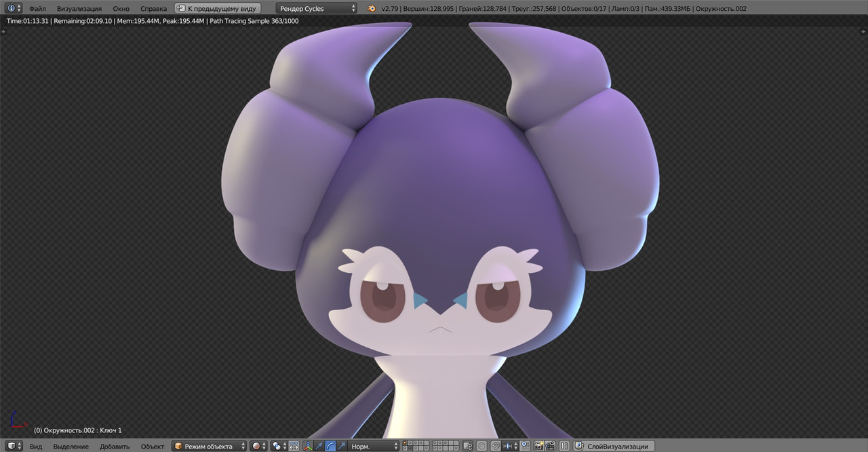Click the К предыдущему виду button
This screenshot has width=868, height=452.
(x=218, y=8)
